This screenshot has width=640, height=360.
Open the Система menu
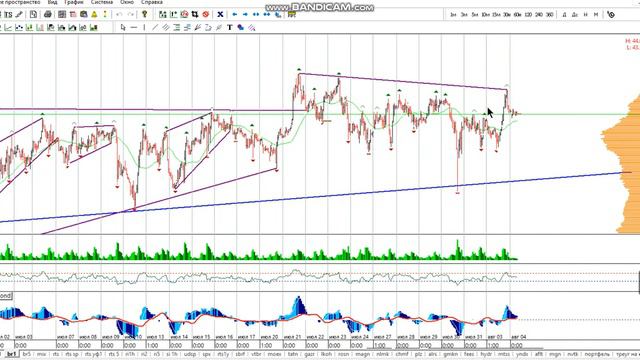pyautogui.click(x=102, y=2)
